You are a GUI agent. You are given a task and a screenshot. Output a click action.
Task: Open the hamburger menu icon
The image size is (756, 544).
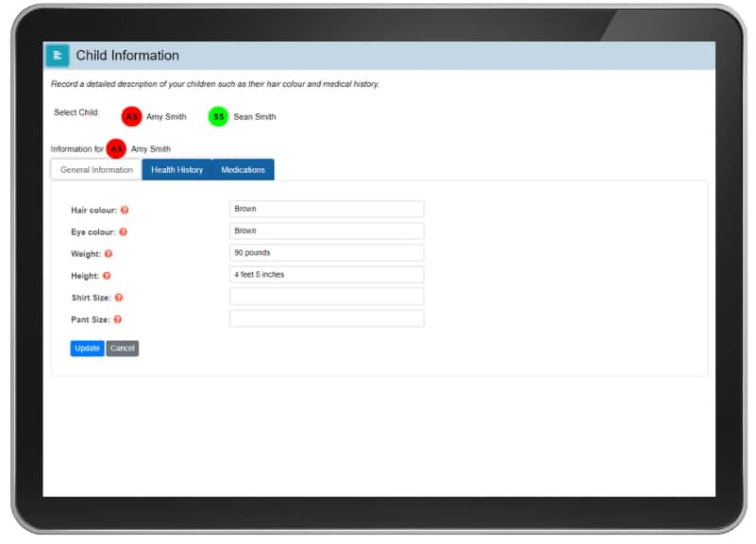58,56
